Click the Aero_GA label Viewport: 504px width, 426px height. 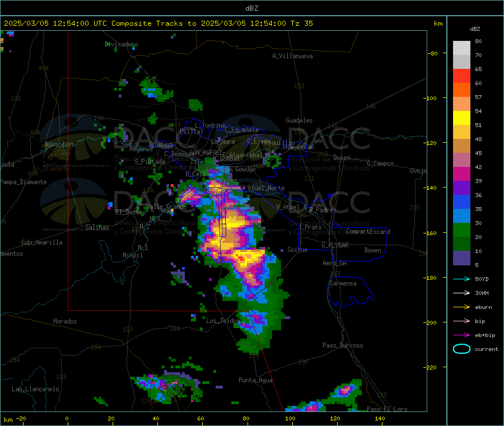(x=334, y=263)
